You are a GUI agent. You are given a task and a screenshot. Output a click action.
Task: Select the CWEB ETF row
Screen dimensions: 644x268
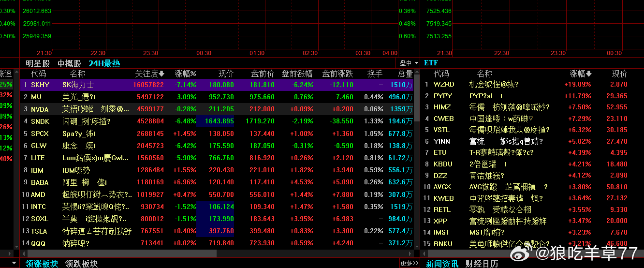pos(532,119)
